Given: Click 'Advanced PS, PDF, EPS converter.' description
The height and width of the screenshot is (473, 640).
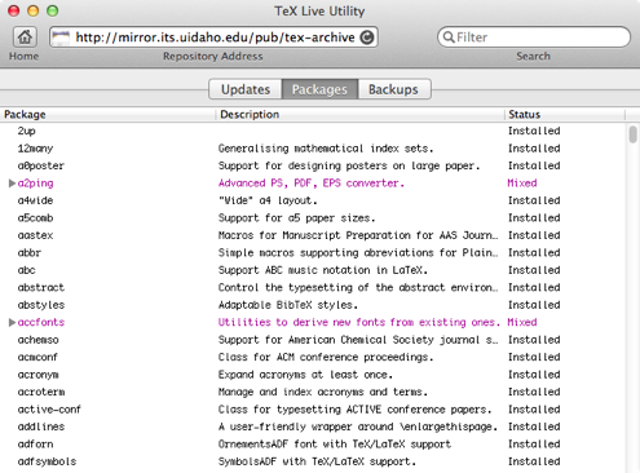Looking at the screenshot, I should tap(311, 183).
